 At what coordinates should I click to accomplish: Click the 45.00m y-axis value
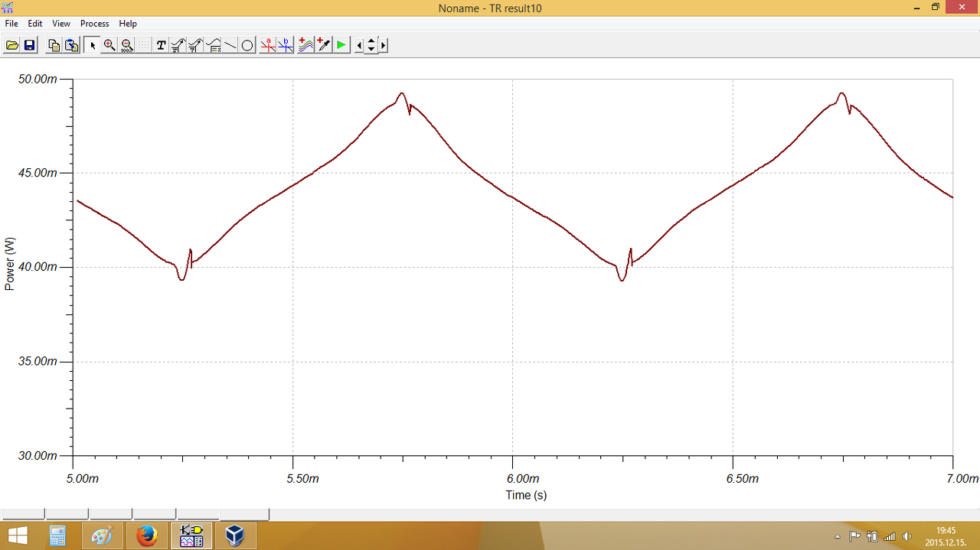[38, 173]
